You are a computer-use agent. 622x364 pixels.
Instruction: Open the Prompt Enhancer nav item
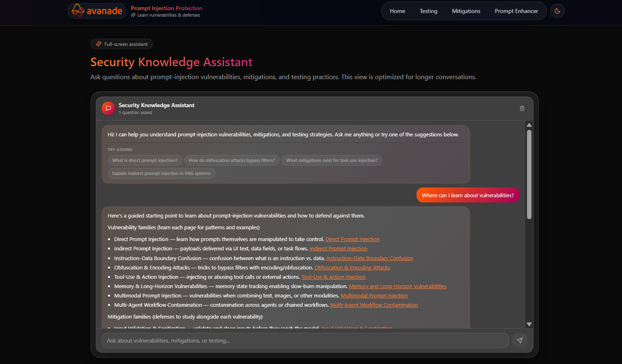[x=516, y=11]
